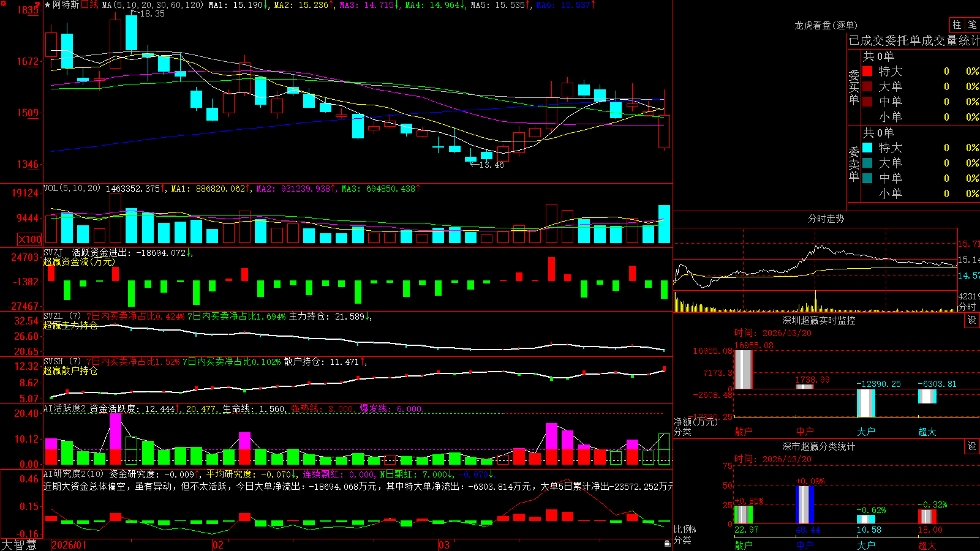Image resolution: width=980 pixels, height=551 pixels.
Task: Click the 龙虎看盘(逐单) panel title
Action: tap(826, 25)
